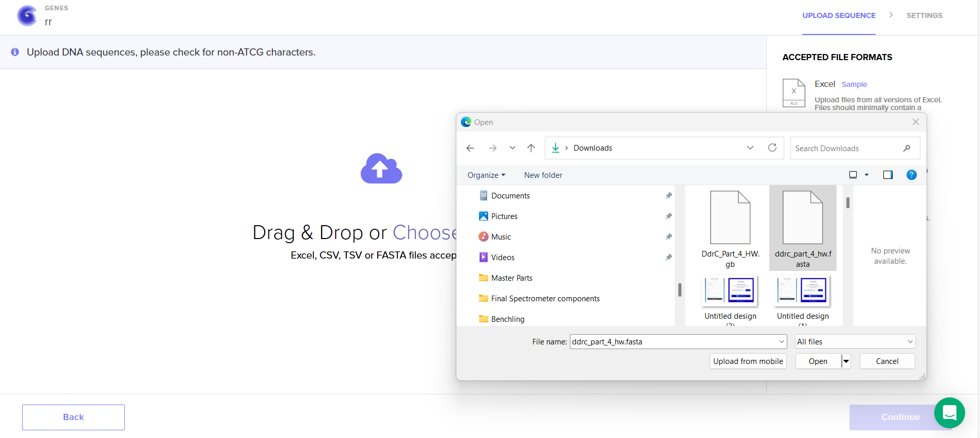Refresh the Downloads folder listing
Image resolution: width=980 pixels, height=438 pixels.
[x=772, y=148]
